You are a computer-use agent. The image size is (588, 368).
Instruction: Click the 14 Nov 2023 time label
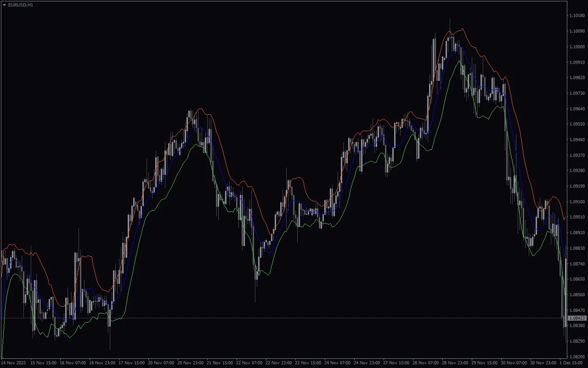pos(15,362)
